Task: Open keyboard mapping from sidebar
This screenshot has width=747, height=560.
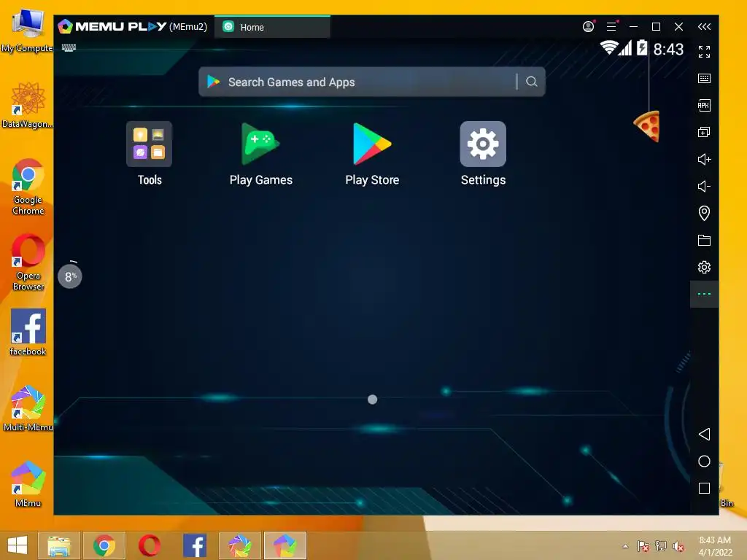Action: click(x=704, y=79)
